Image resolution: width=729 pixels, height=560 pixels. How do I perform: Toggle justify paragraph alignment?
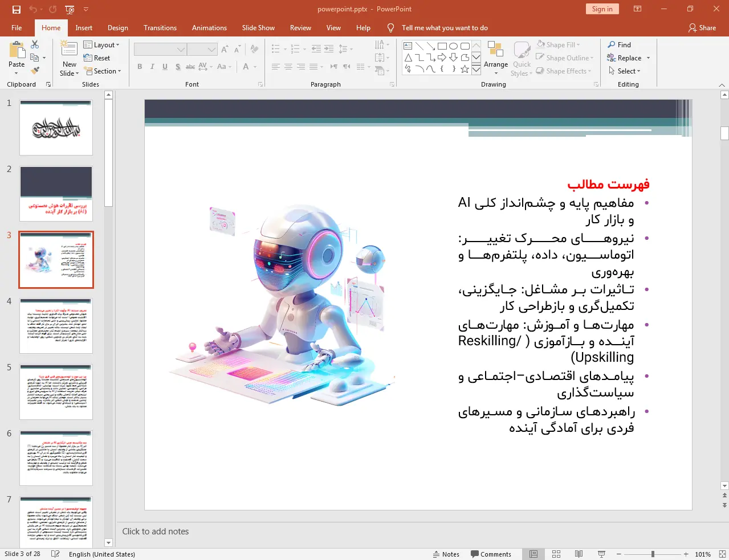coord(313,67)
